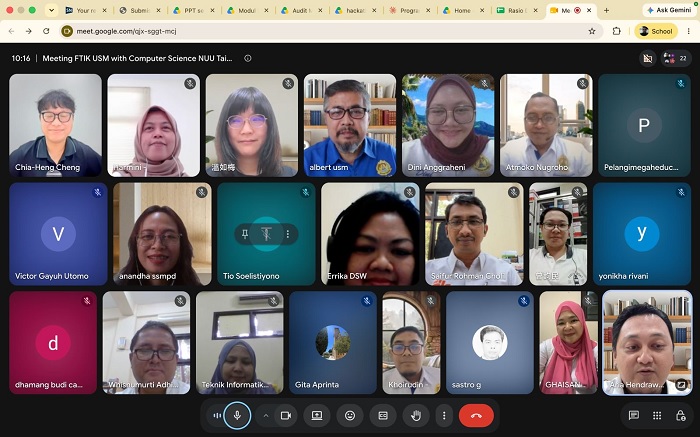
Task: Close the Program tab
Action: pos(428,10)
